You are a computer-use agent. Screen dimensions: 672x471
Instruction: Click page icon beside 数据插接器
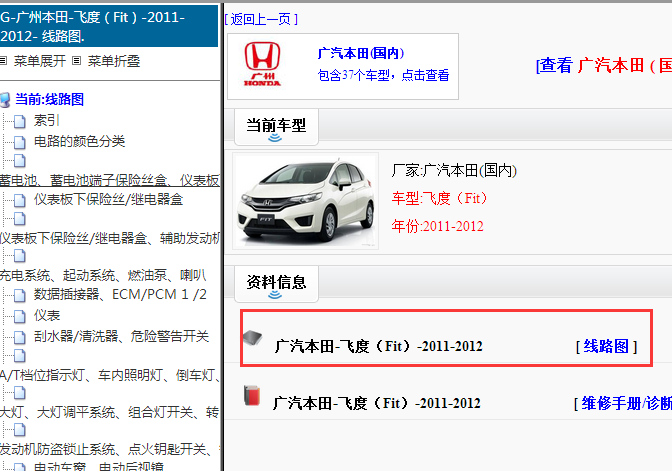click(x=19, y=296)
